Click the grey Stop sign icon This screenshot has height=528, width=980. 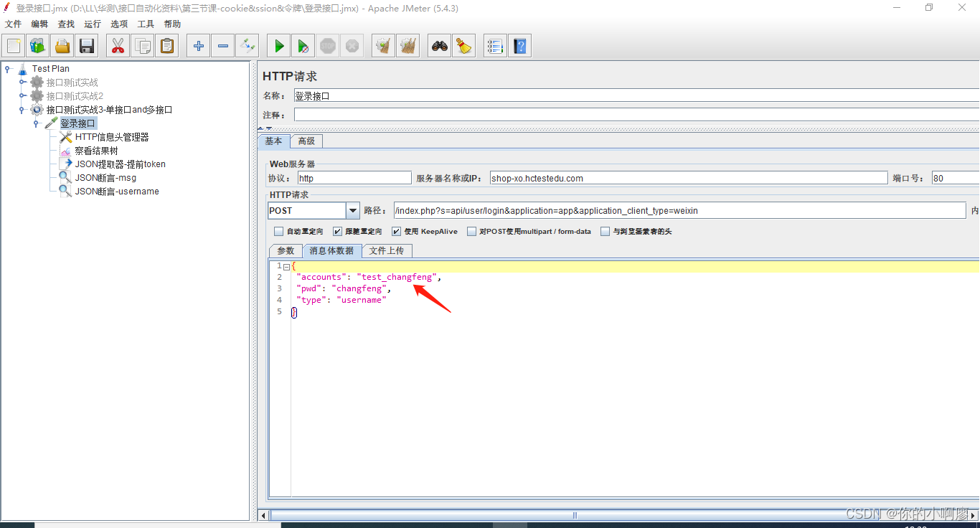coord(328,46)
